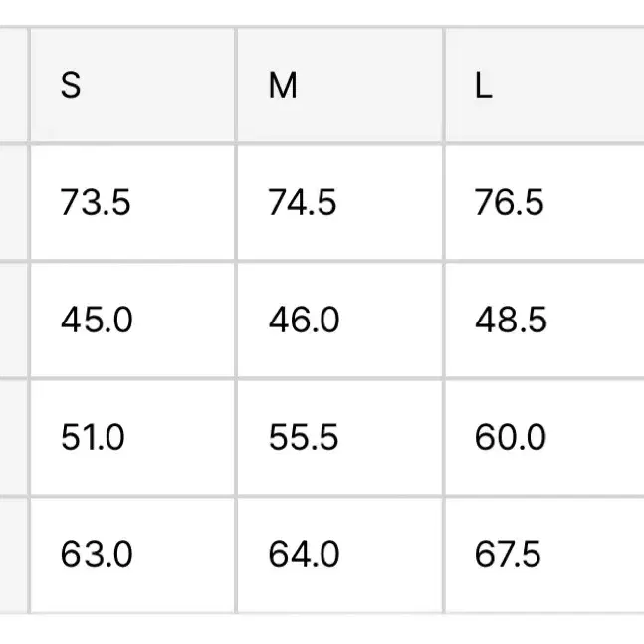Click the gray row-label cell beside 45.0

(14, 320)
